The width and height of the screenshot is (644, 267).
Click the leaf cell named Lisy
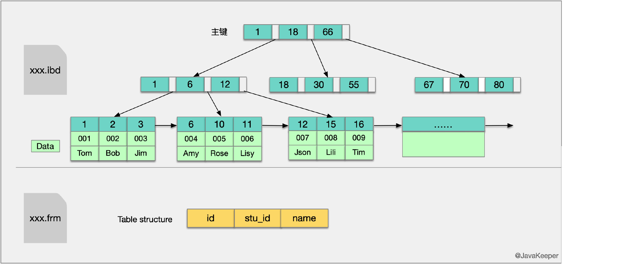247,153
